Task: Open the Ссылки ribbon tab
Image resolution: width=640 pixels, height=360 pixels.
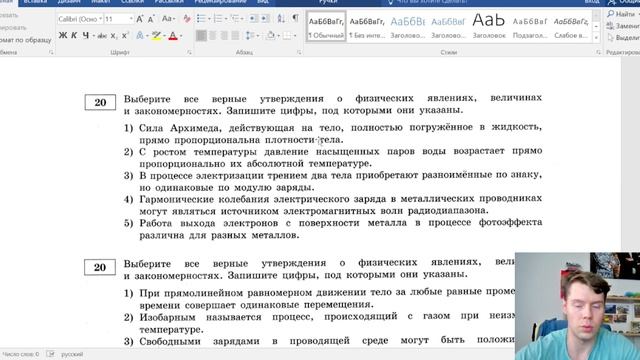Action: [132, 2]
